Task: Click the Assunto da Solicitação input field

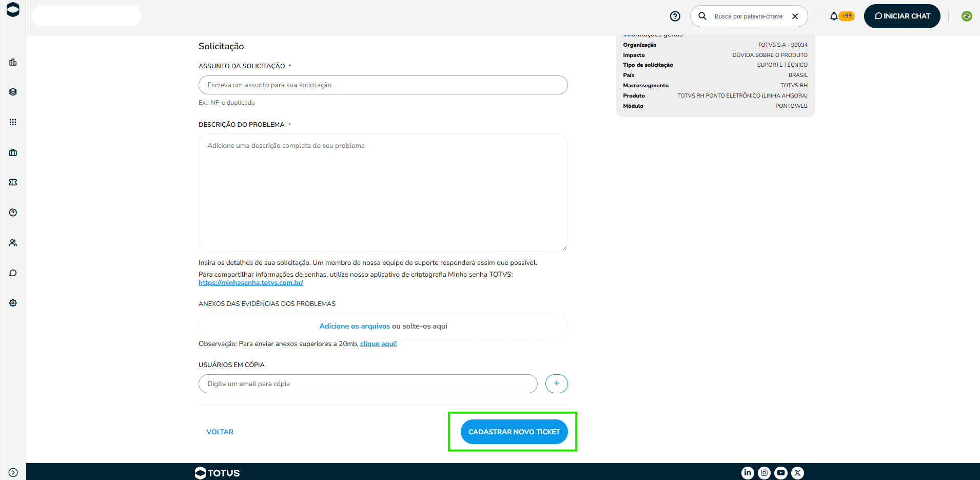Action: click(383, 85)
